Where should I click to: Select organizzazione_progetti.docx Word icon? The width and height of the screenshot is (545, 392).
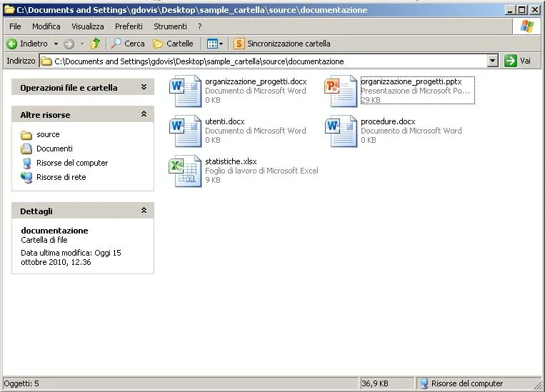(x=185, y=91)
